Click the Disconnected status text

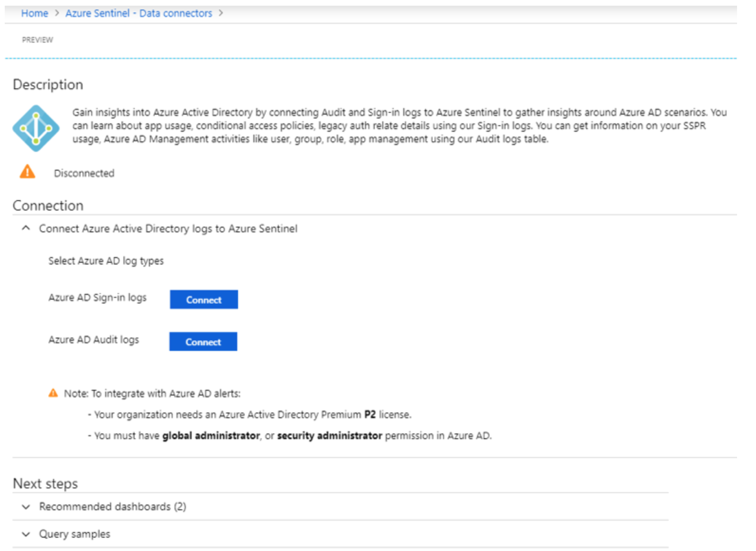tap(84, 174)
